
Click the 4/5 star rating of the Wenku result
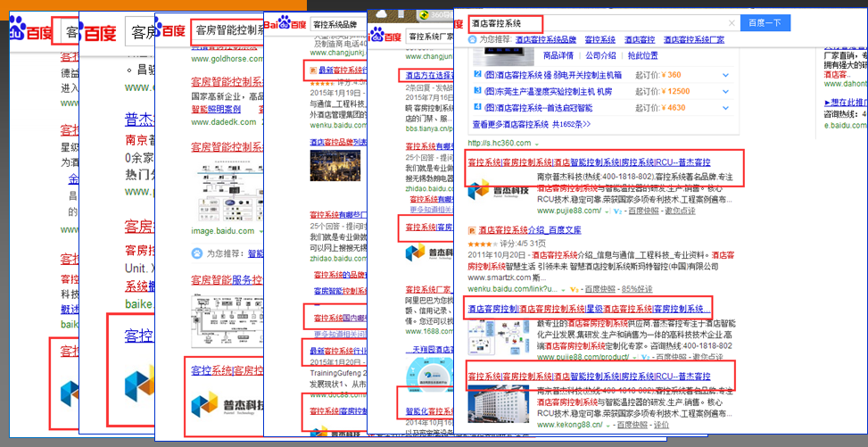(x=482, y=244)
